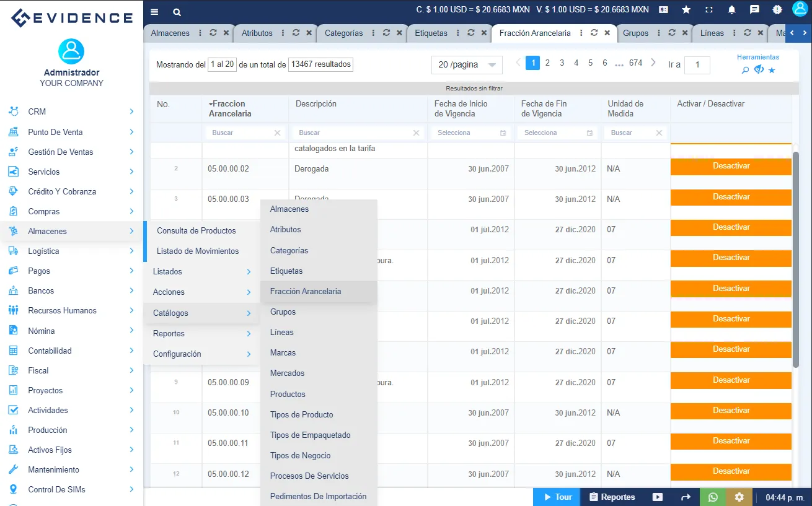The height and width of the screenshot is (506, 812).
Task: Open WhatsApp from the bottom bar
Action: (x=712, y=496)
